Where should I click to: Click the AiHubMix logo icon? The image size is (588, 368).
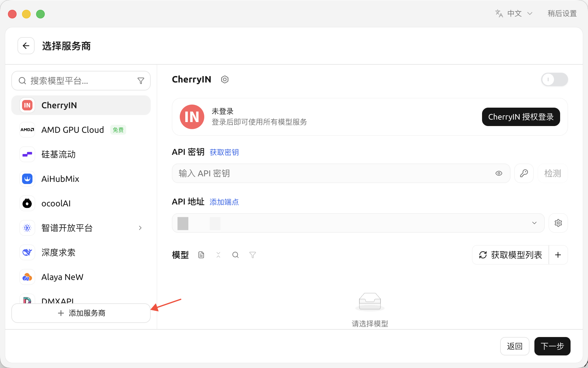tap(27, 179)
